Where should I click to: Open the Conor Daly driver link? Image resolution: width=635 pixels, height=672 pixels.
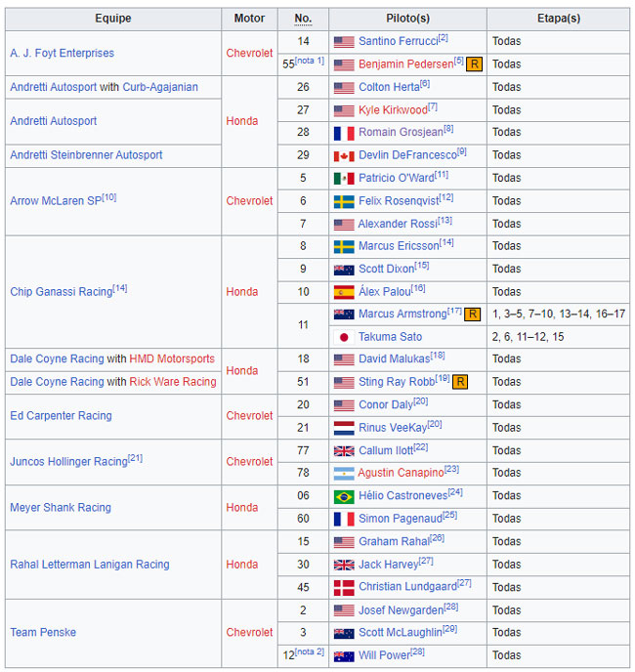(386, 405)
